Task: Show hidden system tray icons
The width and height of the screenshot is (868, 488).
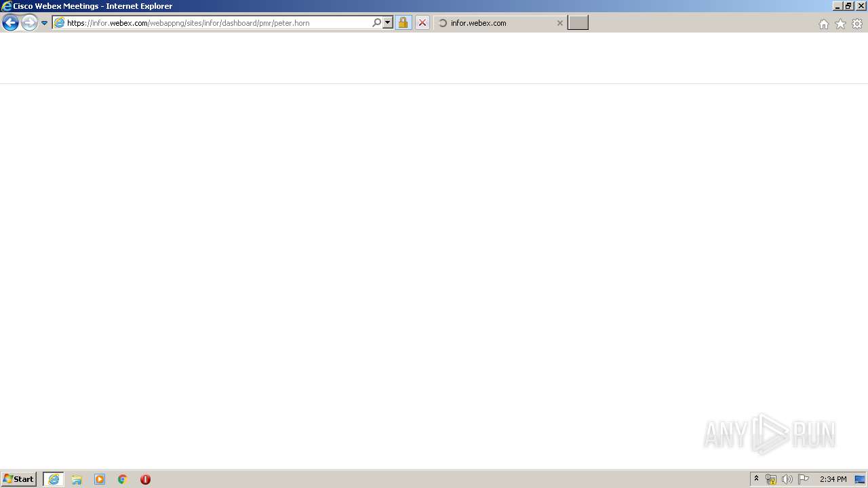Action: tap(757, 479)
